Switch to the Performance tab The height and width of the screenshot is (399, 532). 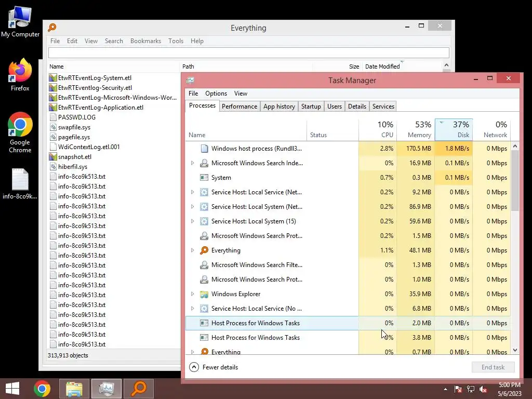(240, 107)
